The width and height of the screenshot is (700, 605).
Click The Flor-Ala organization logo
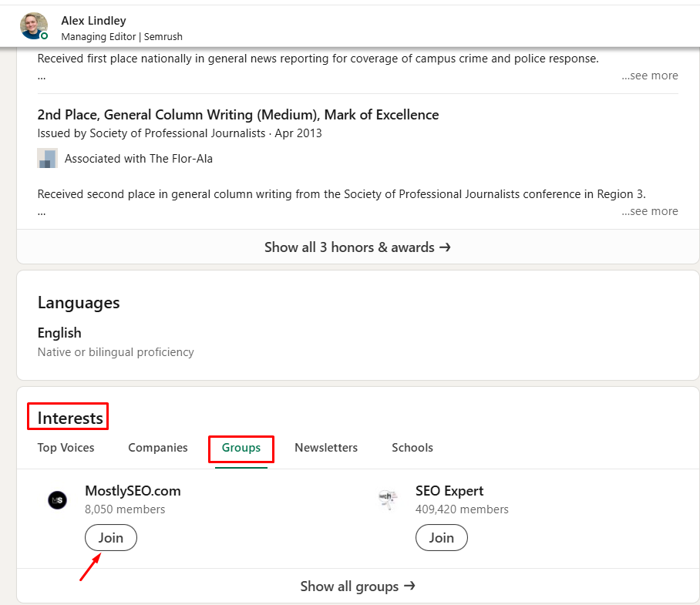(x=47, y=159)
